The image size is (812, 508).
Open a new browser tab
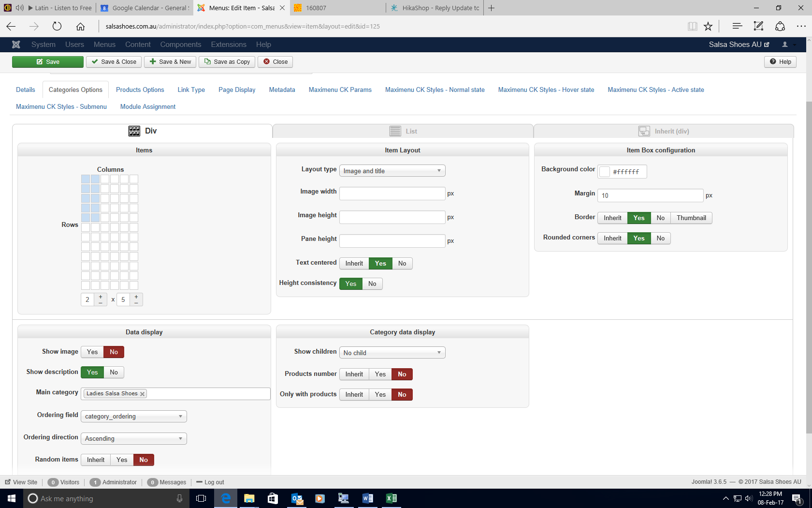(491, 8)
